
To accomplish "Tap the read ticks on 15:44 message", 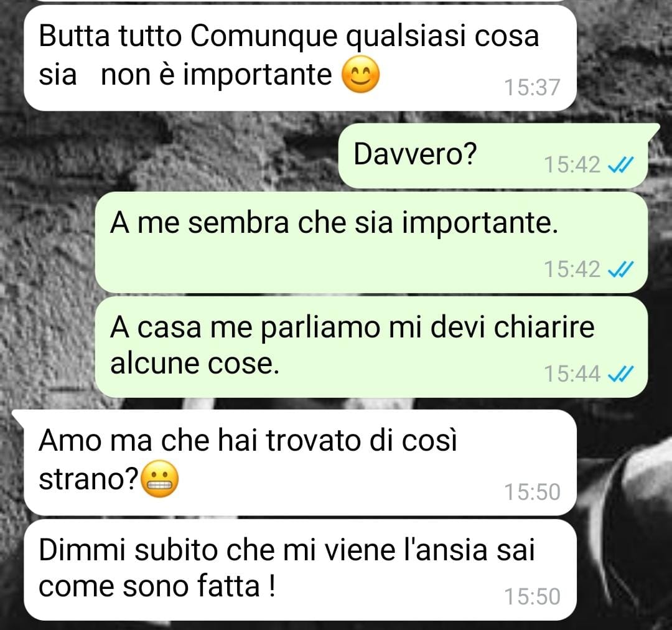I will pyautogui.click(x=621, y=374).
